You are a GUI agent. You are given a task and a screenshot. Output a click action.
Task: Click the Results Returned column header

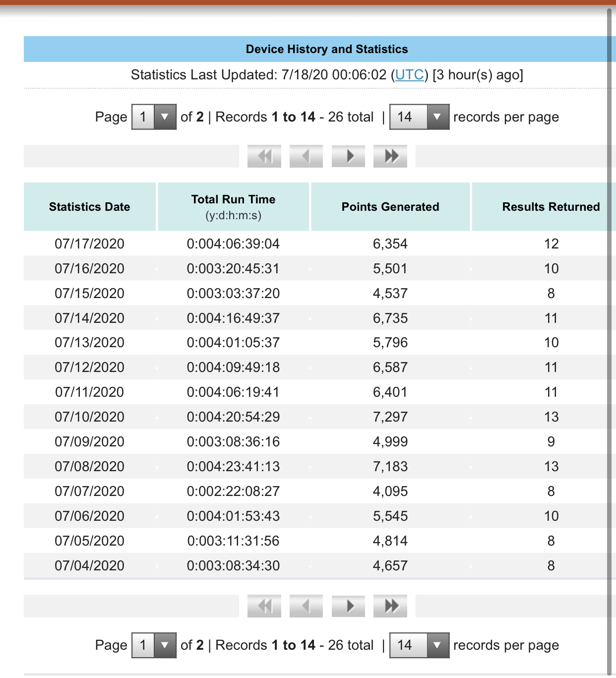point(551,207)
